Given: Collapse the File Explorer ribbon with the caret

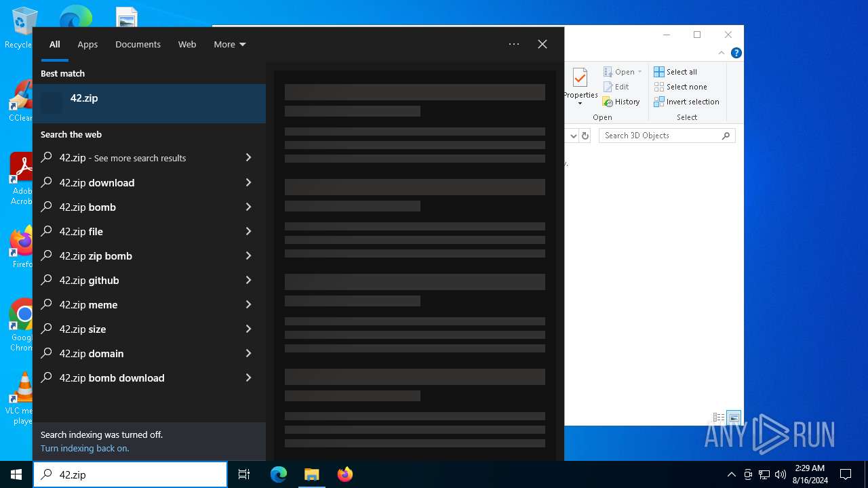Looking at the screenshot, I should pyautogui.click(x=722, y=53).
